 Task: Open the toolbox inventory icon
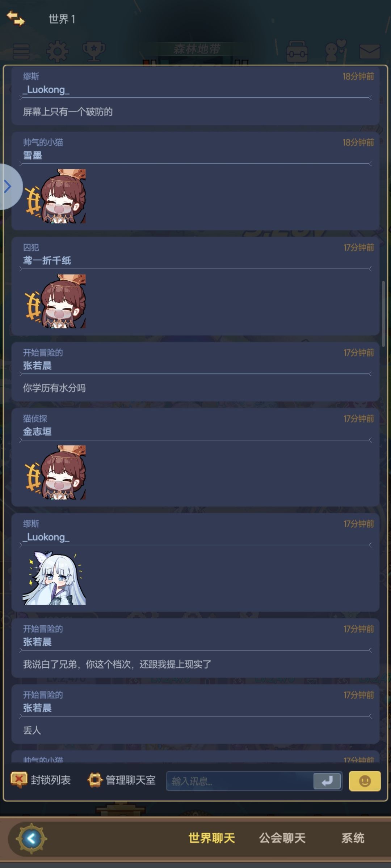pyautogui.click(x=297, y=51)
